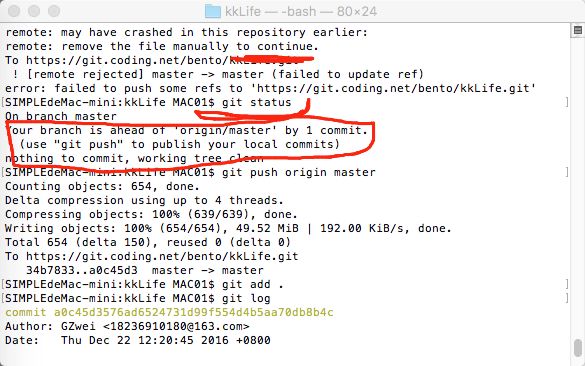Click the "git log" command text

tap(246, 298)
